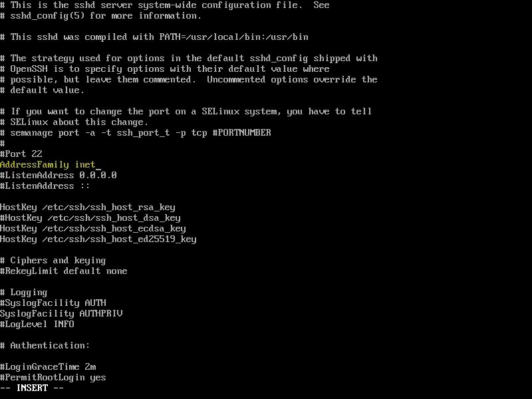This screenshot has width=532, height=399.
Task: Click the SyslogFacility AUTHPRIV line
Action: (61, 313)
